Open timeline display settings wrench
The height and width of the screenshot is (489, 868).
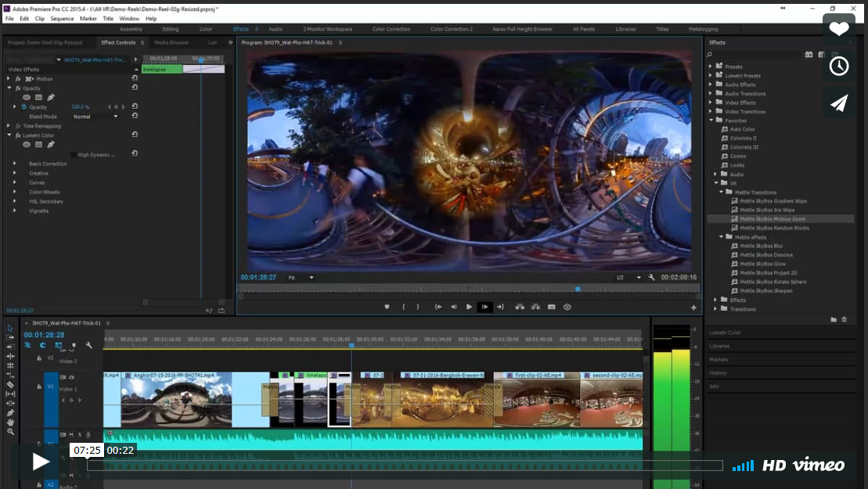88,345
